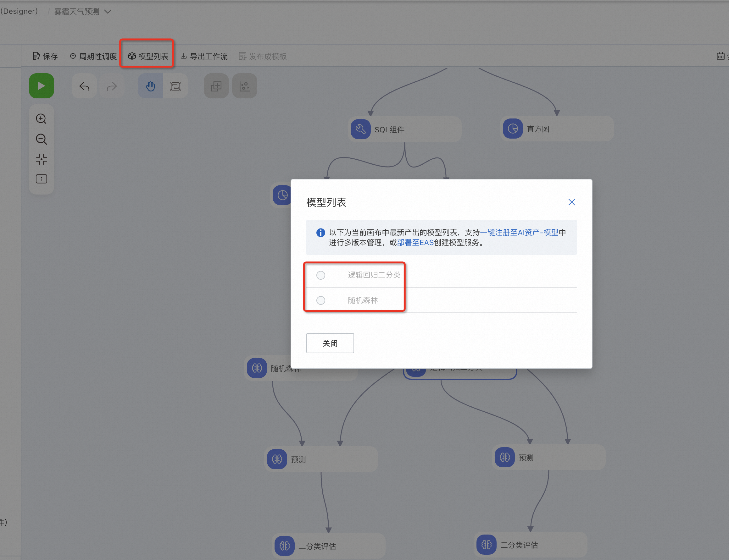The image size is (729, 560).
Task: Click the partially hidden chart node icon beside the dialog
Action: coord(282,195)
